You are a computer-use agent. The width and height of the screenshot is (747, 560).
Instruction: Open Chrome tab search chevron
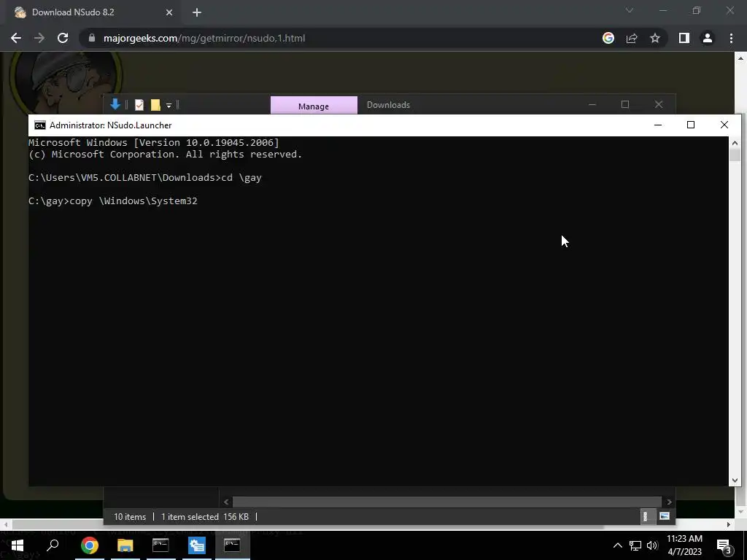pyautogui.click(x=630, y=10)
